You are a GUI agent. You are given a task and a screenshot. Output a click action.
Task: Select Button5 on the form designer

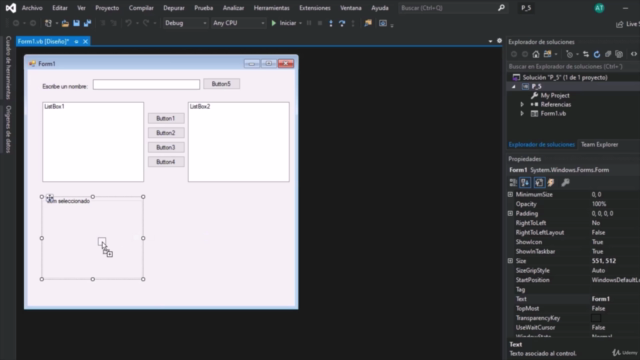[221, 84]
